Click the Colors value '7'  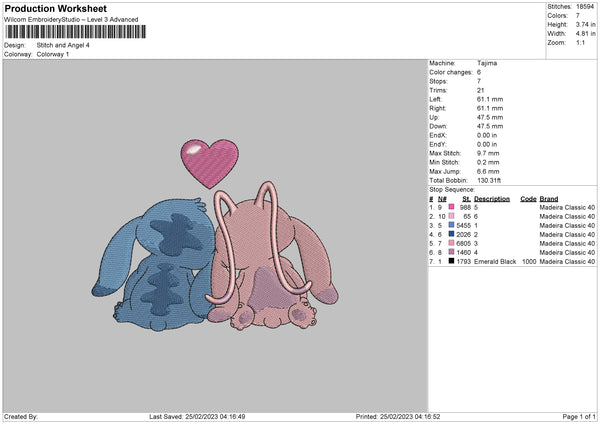[578, 16]
